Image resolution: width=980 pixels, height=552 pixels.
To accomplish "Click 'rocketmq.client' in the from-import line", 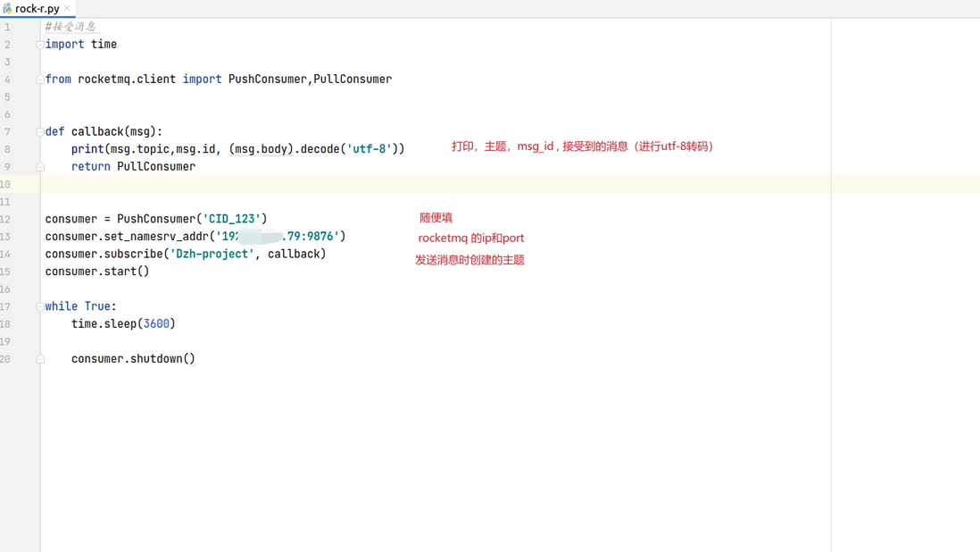I will coord(127,79).
